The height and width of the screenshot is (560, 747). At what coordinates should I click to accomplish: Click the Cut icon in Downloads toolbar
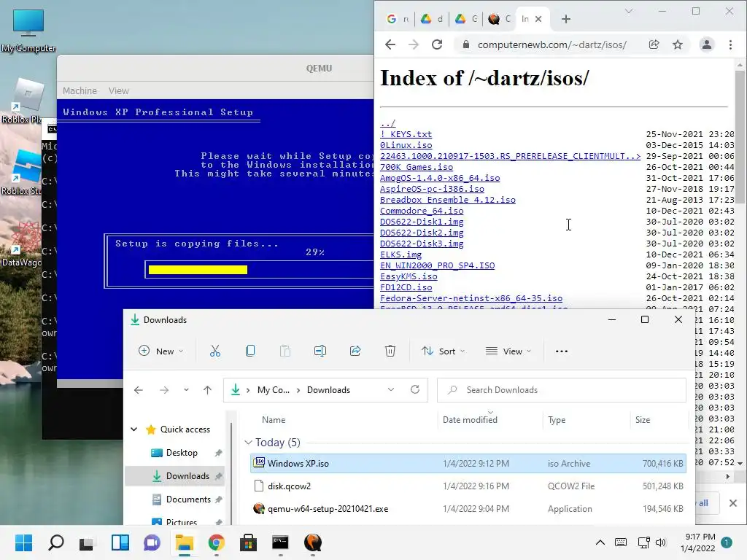click(x=215, y=351)
